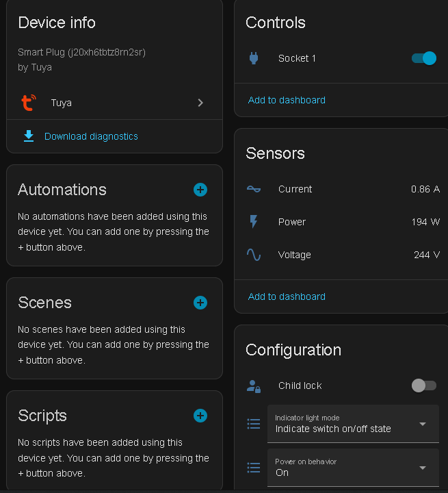Enable the Child lock toggle
This screenshot has height=493, width=448.
point(424,385)
